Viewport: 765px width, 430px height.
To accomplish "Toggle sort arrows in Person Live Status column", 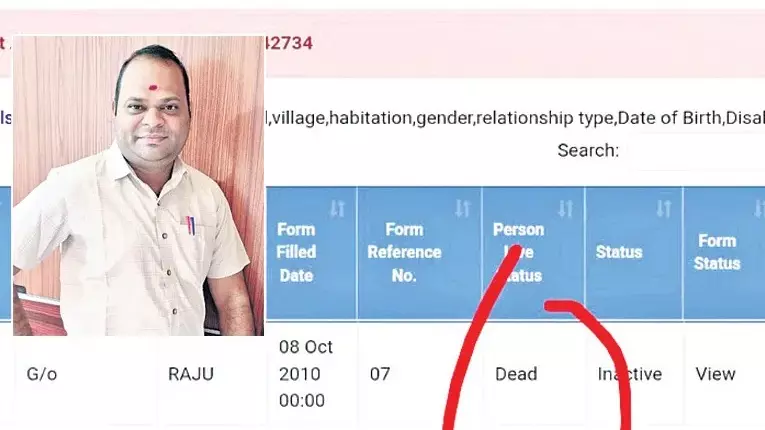I will point(565,209).
